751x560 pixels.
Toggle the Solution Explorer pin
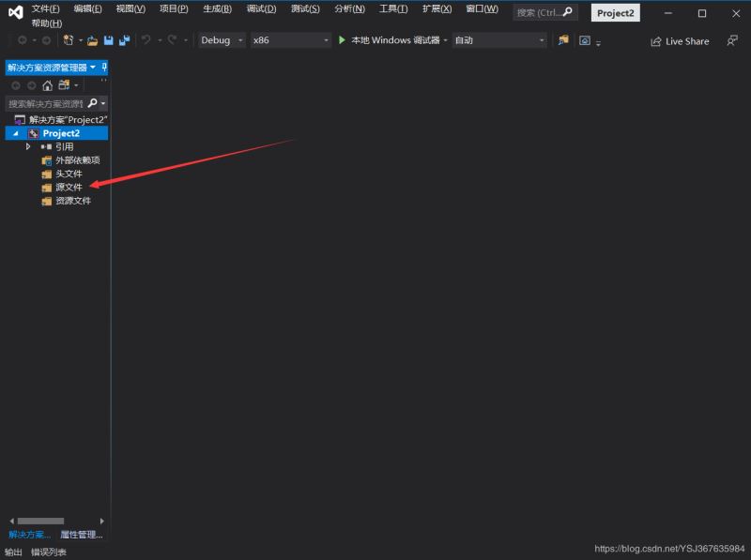[x=104, y=68]
